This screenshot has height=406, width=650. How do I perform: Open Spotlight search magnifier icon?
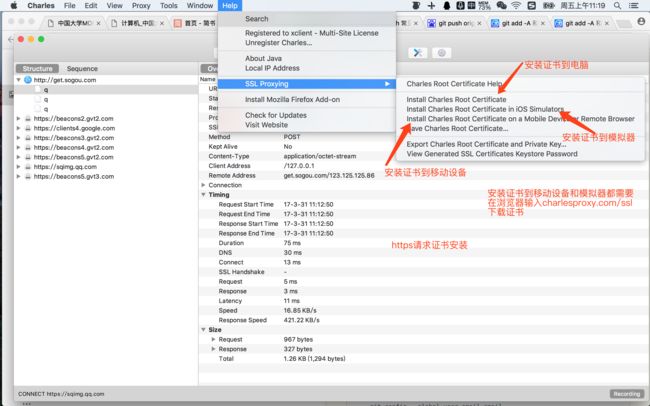click(617, 5)
